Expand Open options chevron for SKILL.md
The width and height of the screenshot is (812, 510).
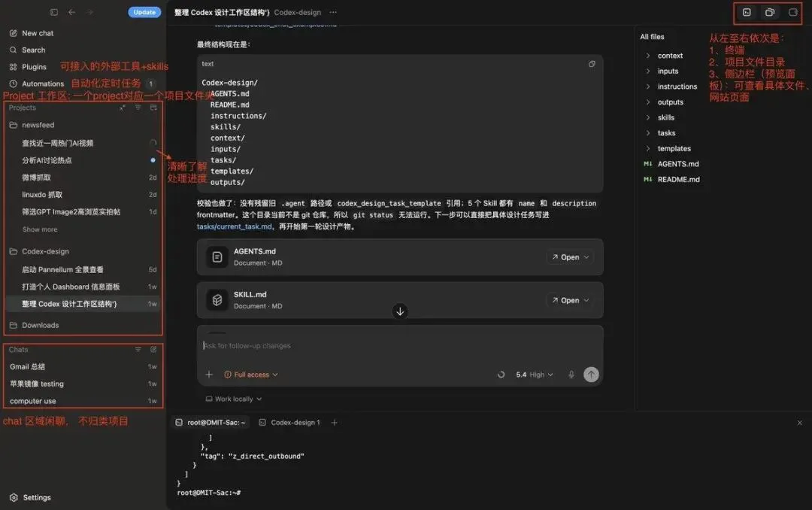coord(586,300)
